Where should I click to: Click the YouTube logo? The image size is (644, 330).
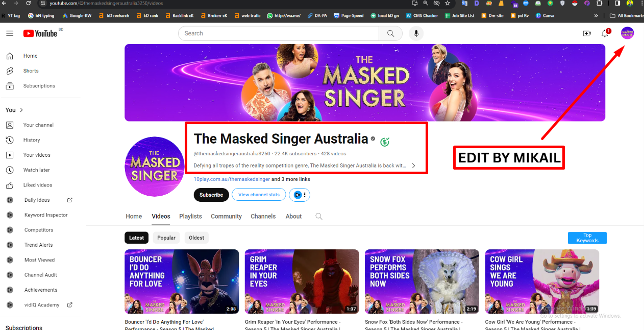pos(40,33)
